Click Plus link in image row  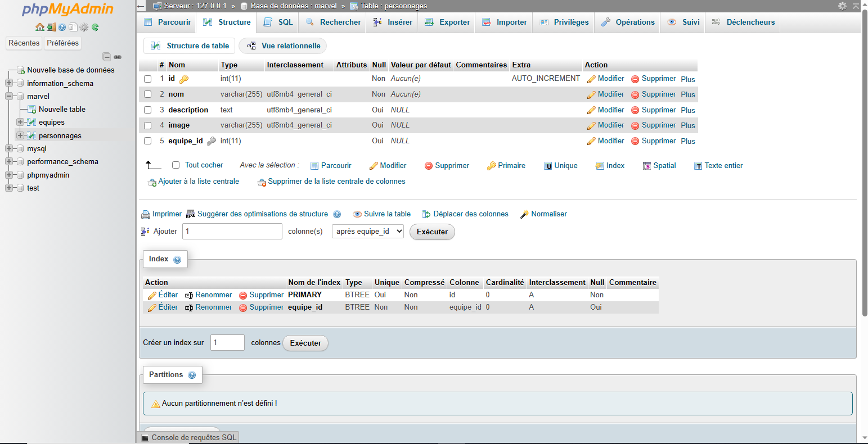pyautogui.click(x=688, y=126)
